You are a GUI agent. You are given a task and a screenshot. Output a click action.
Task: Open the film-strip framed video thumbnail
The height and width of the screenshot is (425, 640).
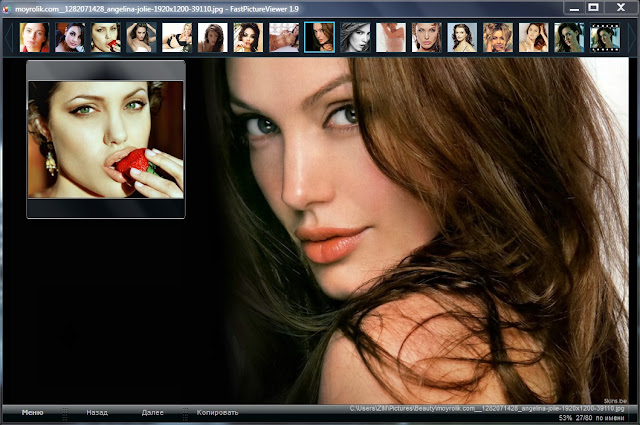605,37
